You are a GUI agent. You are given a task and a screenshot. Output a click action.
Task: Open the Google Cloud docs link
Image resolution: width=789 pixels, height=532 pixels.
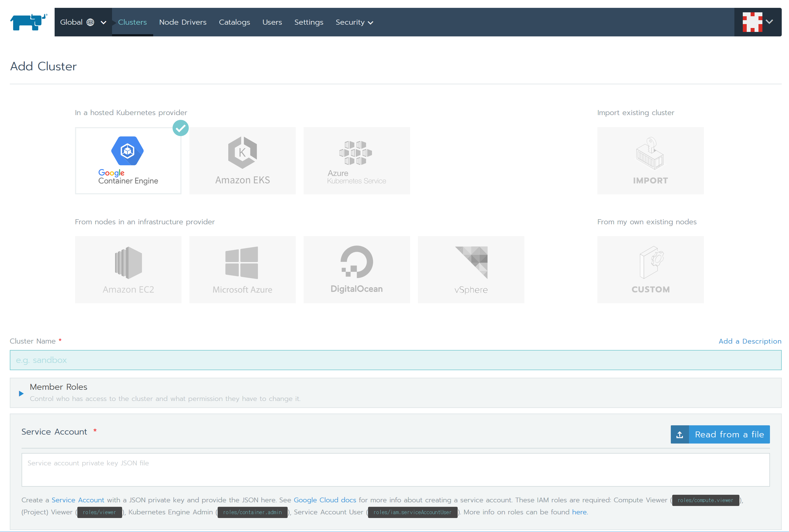tap(325, 500)
